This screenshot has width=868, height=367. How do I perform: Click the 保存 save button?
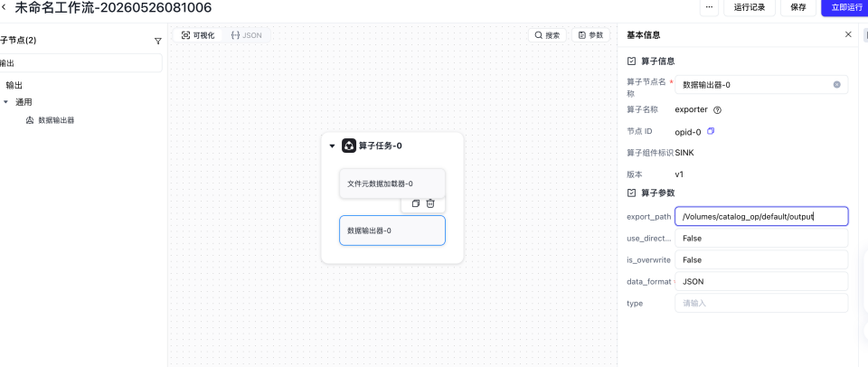point(797,8)
